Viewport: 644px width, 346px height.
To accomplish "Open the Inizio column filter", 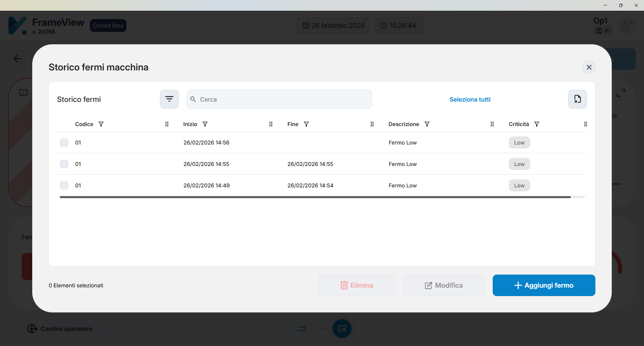I will tap(205, 124).
